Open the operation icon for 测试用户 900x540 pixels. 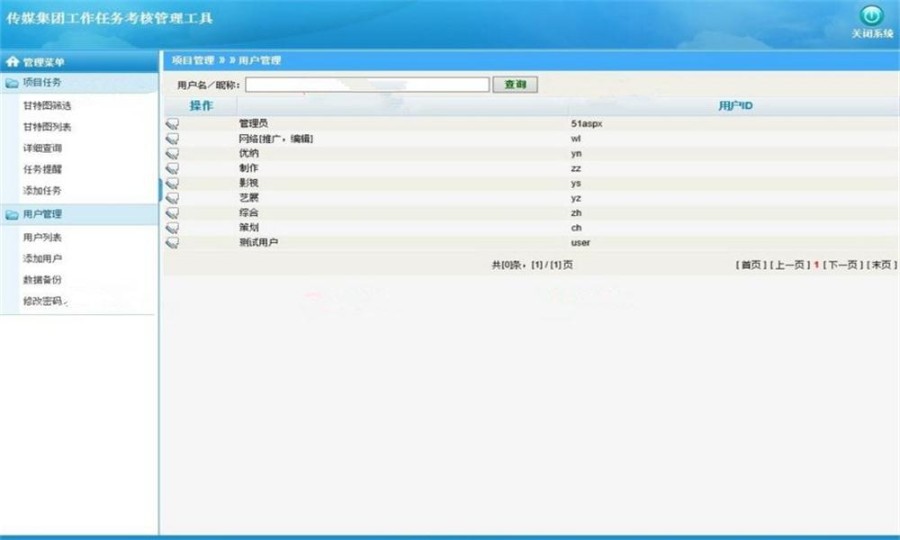pyautogui.click(x=172, y=243)
